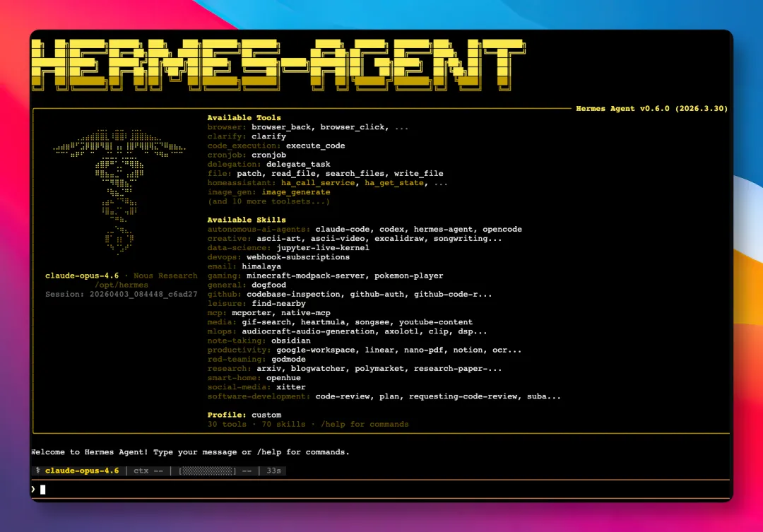This screenshot has width=763, height=532.
Task: Click 'write_file' tool name
Action: pos(418,173)
